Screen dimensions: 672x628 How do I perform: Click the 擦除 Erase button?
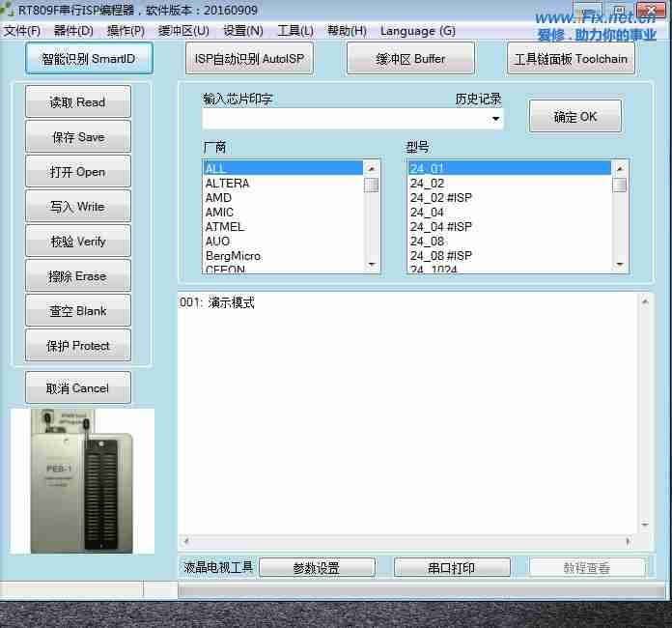click(78, 276)
